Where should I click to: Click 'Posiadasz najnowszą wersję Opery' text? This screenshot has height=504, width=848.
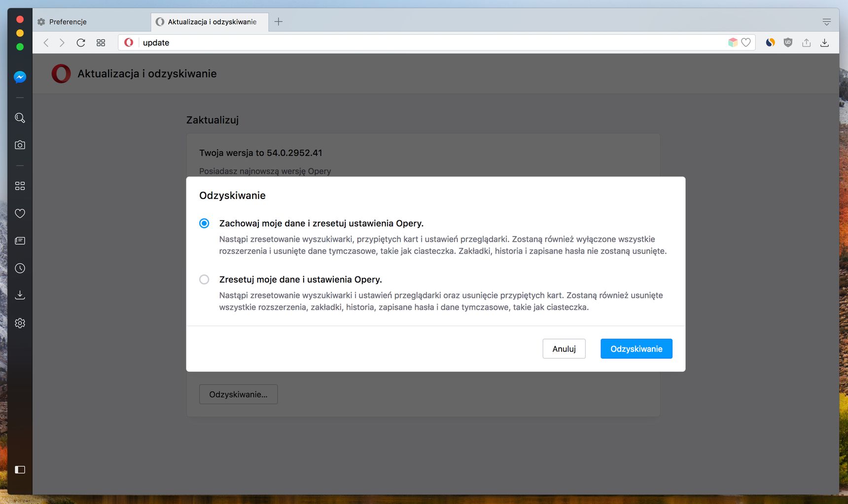(265, 171)
